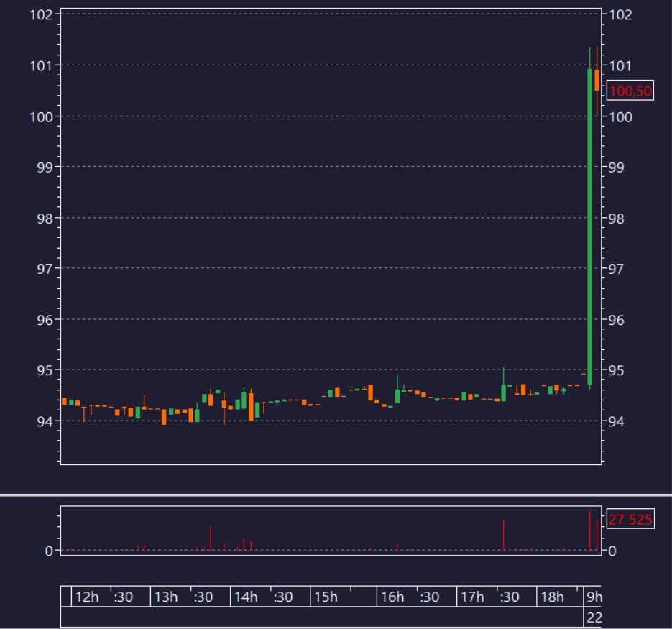Select the 9h label on the time axis

click(594, 597)
